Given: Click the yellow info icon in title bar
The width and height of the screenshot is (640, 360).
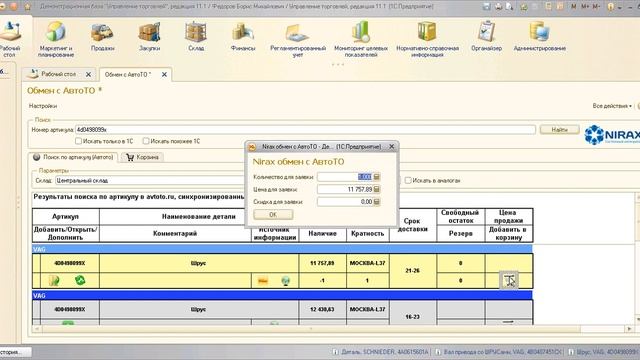Looking at the screenshot, I should point(611,7).
